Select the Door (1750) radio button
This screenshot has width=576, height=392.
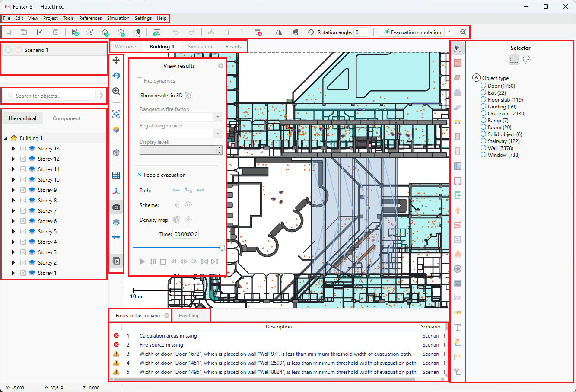(x=484, y=86)
